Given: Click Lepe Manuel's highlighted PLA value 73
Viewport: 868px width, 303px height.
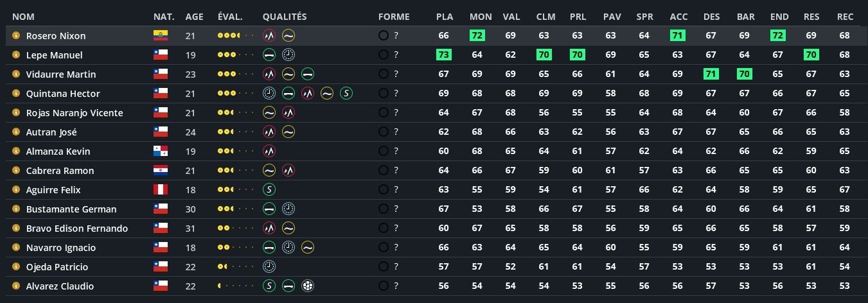Looking at the screenshot, I should (x=443, y=55).
